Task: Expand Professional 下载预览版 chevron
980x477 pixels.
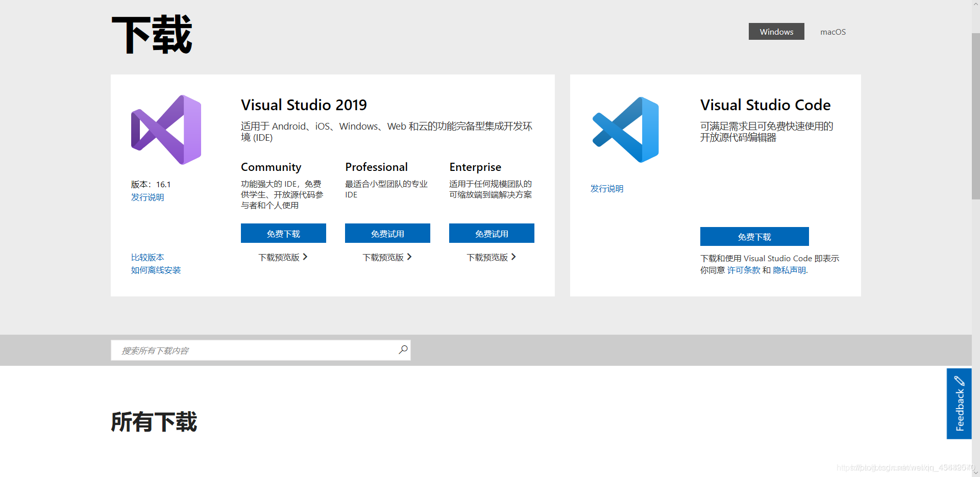Action: pos(409,257)
